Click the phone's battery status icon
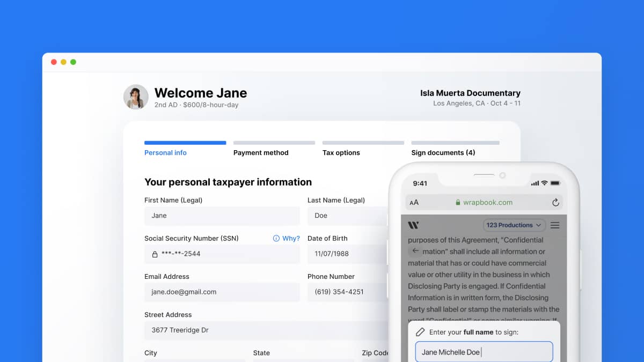The width and height of the screenshot is (644, 362). (x=557, y=183)
